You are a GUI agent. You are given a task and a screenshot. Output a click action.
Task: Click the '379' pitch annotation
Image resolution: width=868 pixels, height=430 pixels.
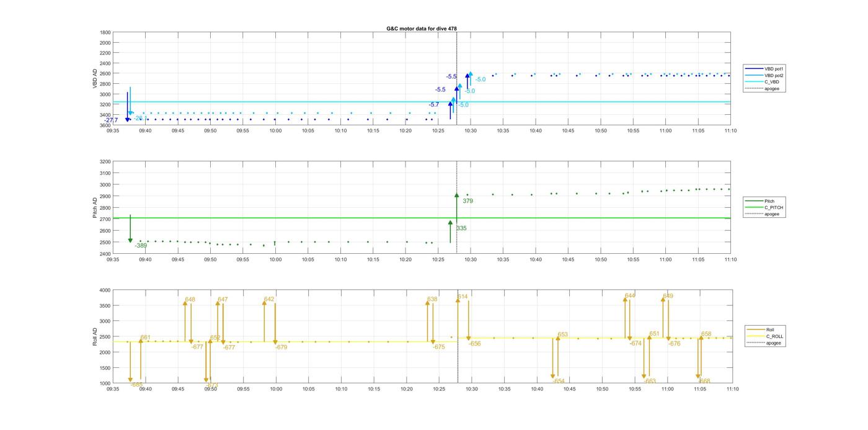click(x=467, y=201)
